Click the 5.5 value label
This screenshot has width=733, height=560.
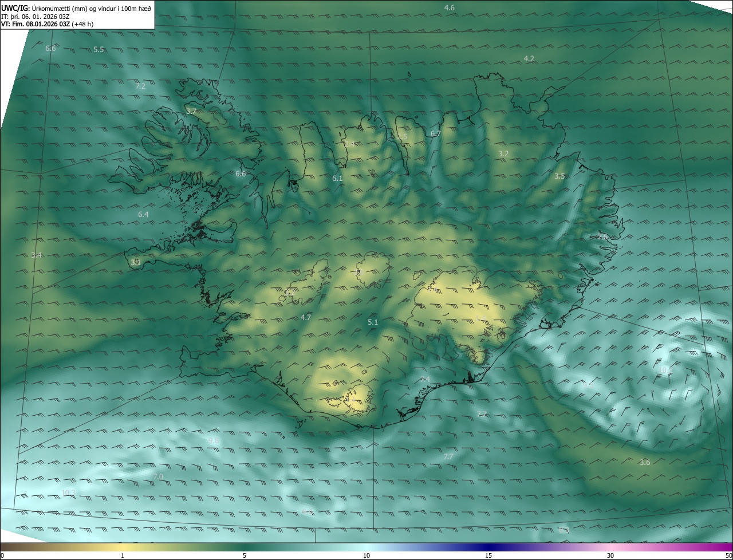coord(98,50)
